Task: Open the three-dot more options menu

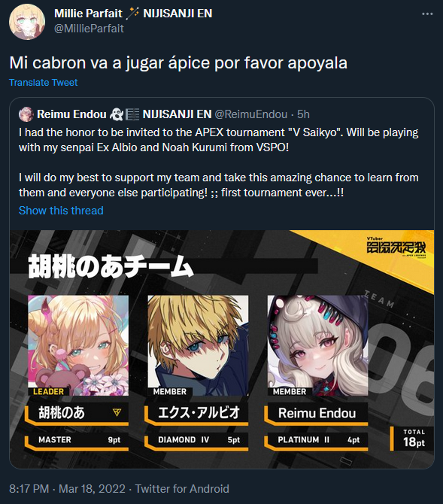Action: pos(427,14)
